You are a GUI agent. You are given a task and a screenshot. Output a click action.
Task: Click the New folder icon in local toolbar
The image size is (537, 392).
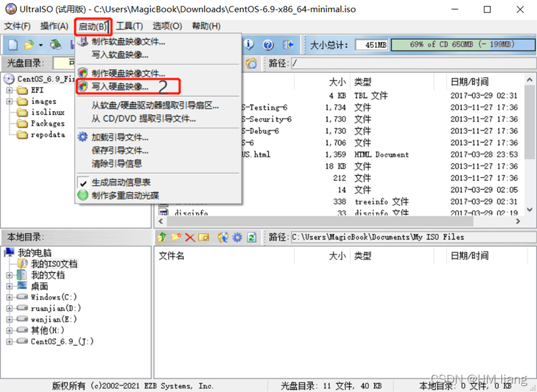point(176,237)
